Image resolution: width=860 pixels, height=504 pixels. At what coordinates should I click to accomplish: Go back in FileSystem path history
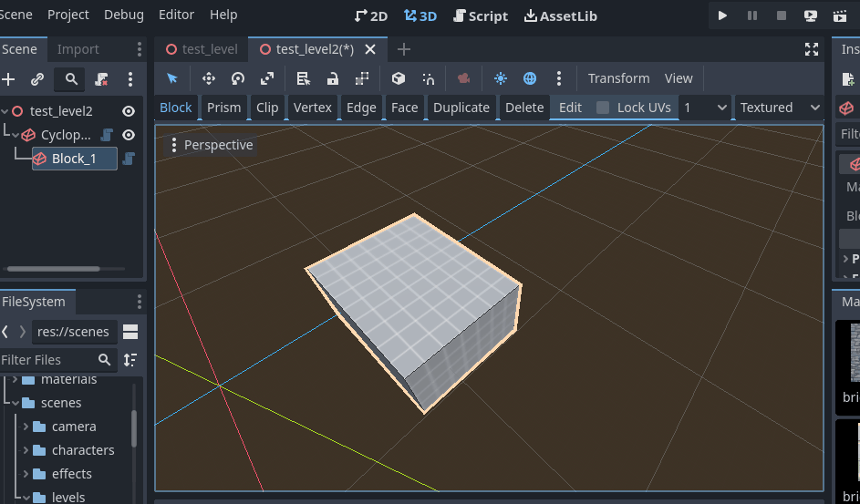point(5,332)
